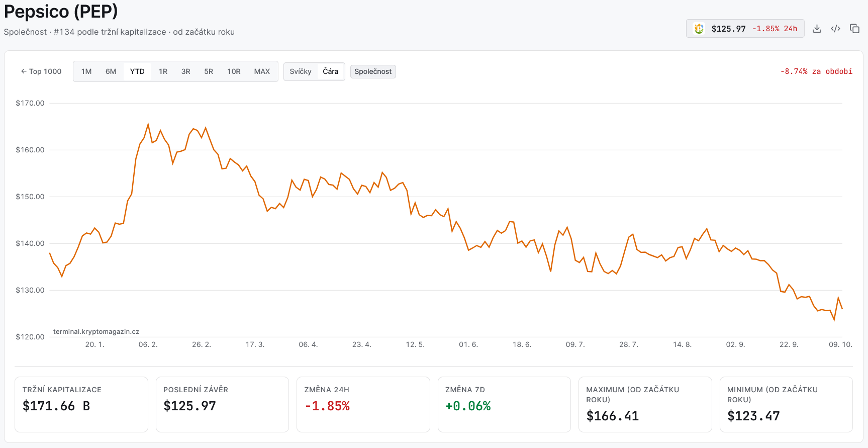Choose the MAX time range
Screen dimensions: 868x448
coord(262,71)
